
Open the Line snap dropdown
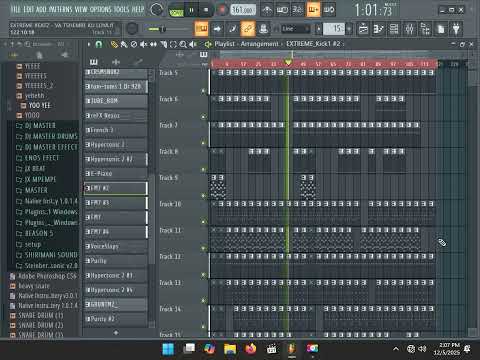pos(295,29)
